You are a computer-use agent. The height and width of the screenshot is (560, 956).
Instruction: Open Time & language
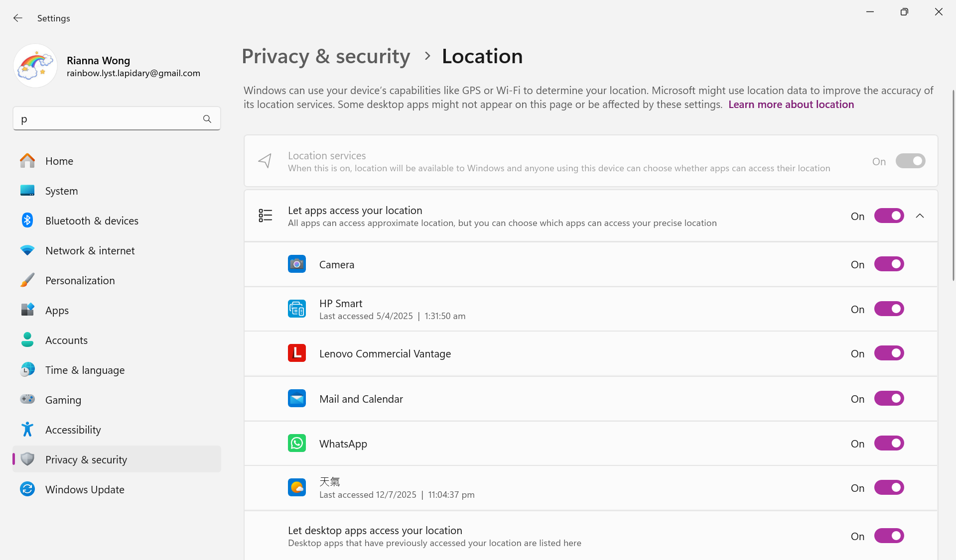tap(117, 370)
